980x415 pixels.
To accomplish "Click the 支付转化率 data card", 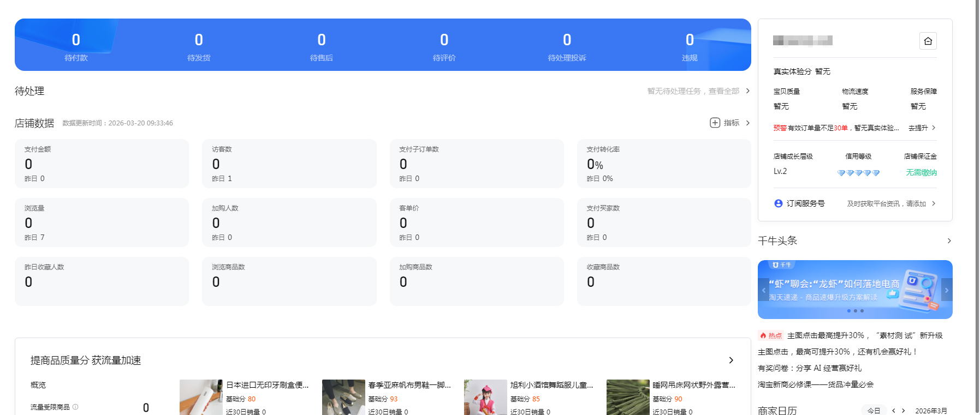I will pos(664,164).
